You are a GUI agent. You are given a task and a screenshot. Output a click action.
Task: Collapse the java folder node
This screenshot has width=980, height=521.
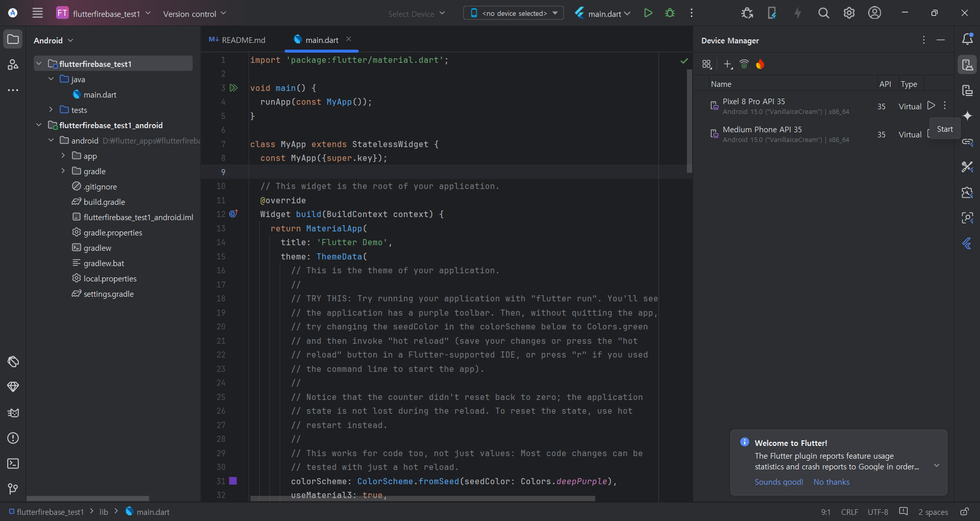tap(51, 79)
